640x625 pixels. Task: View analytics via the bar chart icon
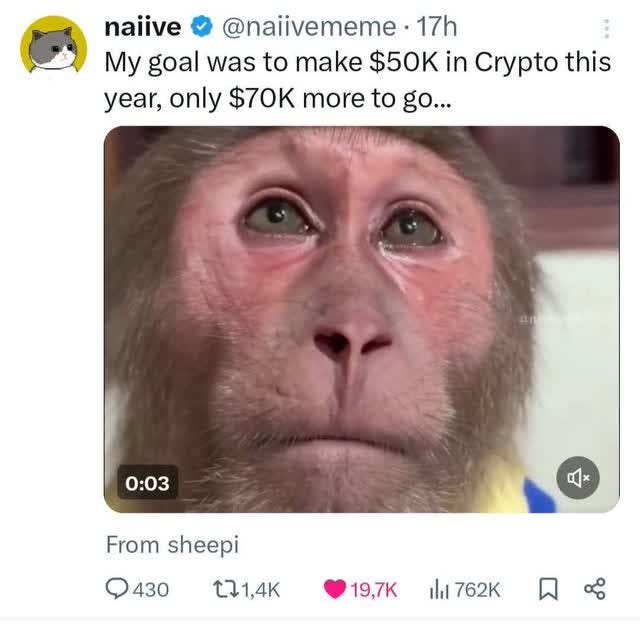pyautogui.click(x=440, y=589)
